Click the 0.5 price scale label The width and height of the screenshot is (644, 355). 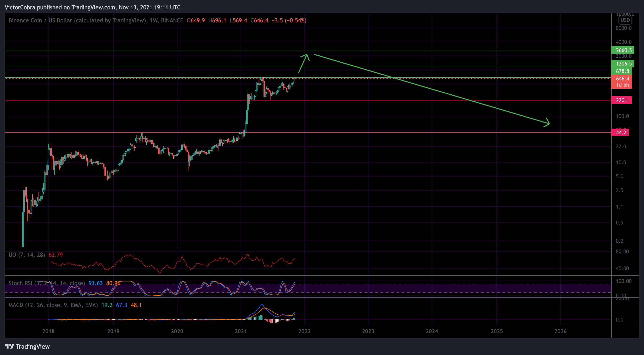point(619,223)
